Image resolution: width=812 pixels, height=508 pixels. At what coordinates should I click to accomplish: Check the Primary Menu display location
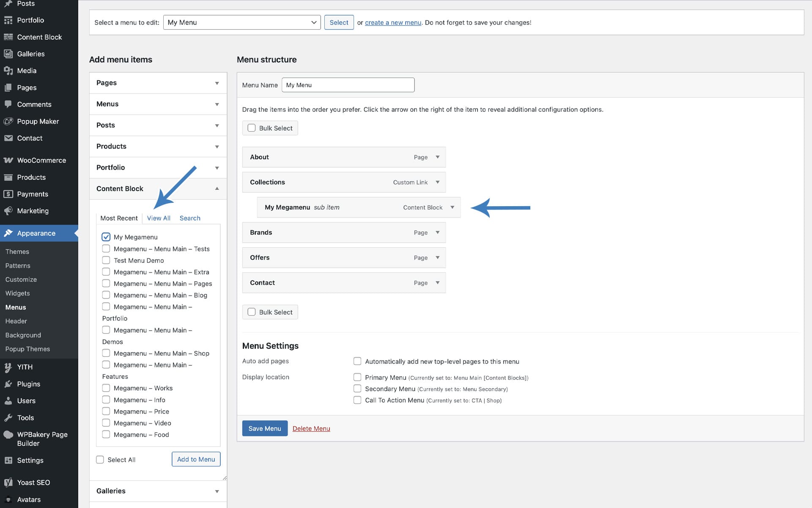click(357, 377)
